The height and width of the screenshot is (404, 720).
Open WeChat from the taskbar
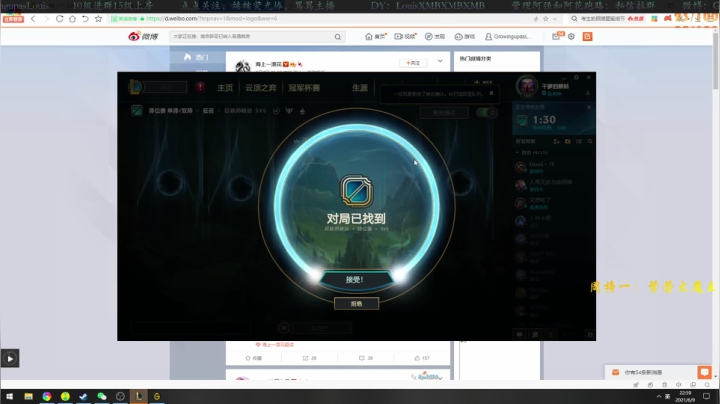point(102,396)
